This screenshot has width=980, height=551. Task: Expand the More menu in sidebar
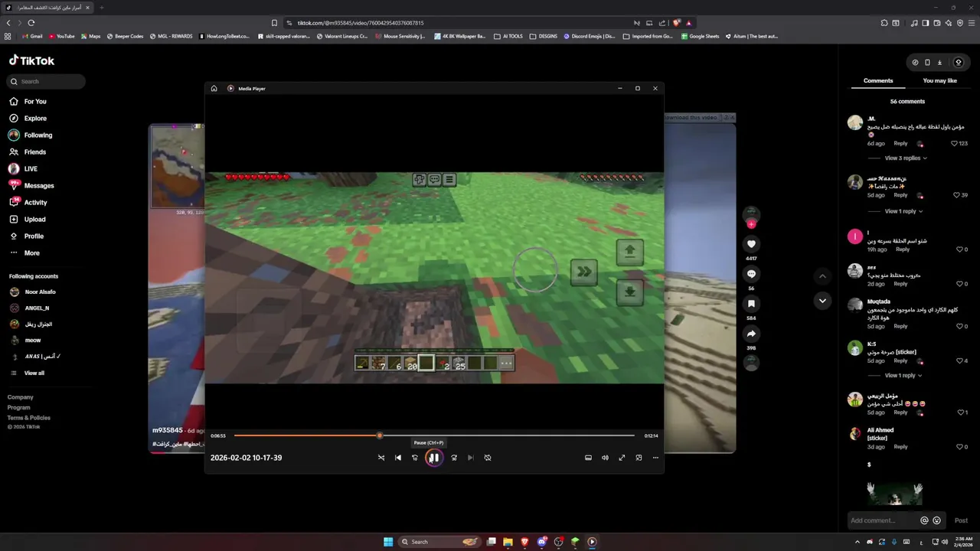point(24,253)
